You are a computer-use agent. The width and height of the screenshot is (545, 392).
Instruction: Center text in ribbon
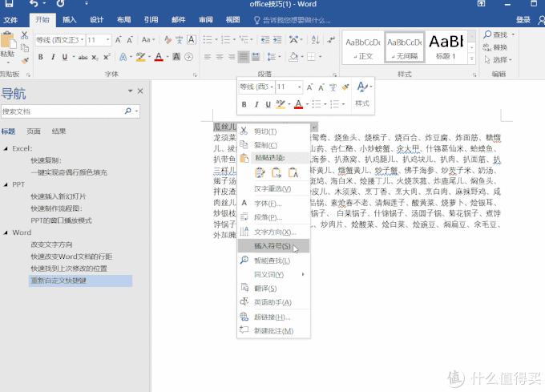click(x=220, y=57)
